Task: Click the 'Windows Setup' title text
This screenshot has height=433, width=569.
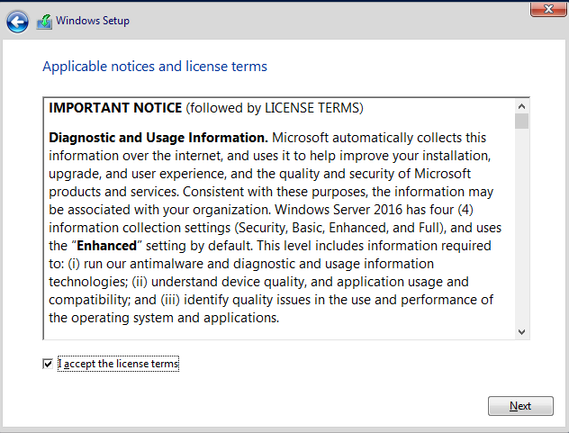Action: [93, 21]
